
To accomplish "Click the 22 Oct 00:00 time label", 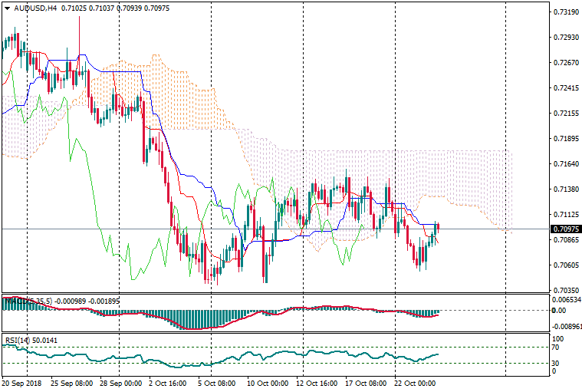I will (x=414, y=381).
